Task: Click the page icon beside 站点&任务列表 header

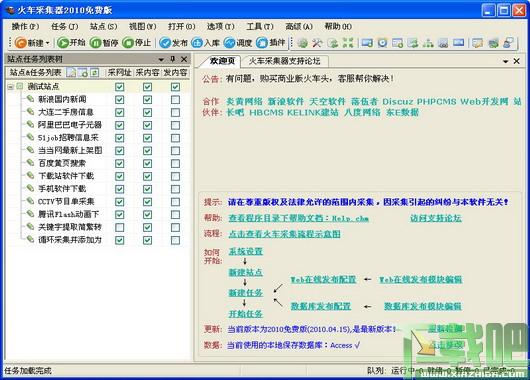Action: tap(71, 72)
